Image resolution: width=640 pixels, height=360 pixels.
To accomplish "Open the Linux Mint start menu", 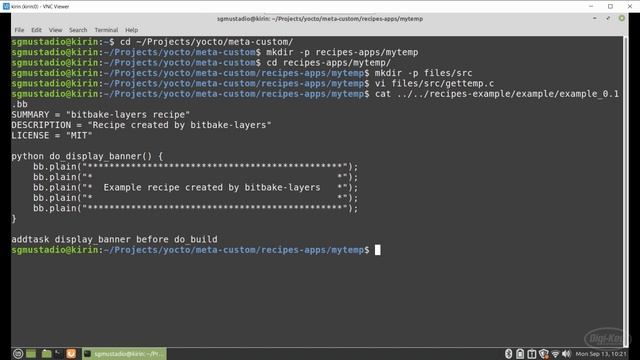I will (x=18, y=354).
